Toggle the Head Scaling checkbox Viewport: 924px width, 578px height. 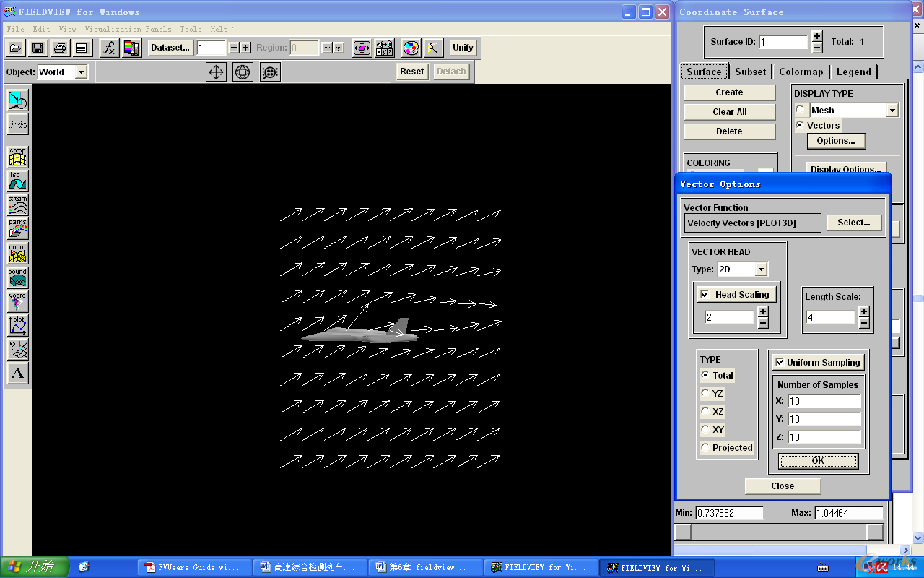click(705, 295)
